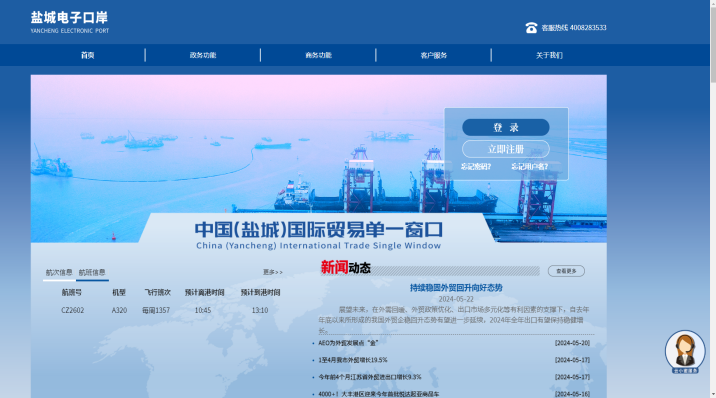Open the 客户服务 menu
716x398 pixels.
coord(433,55)
